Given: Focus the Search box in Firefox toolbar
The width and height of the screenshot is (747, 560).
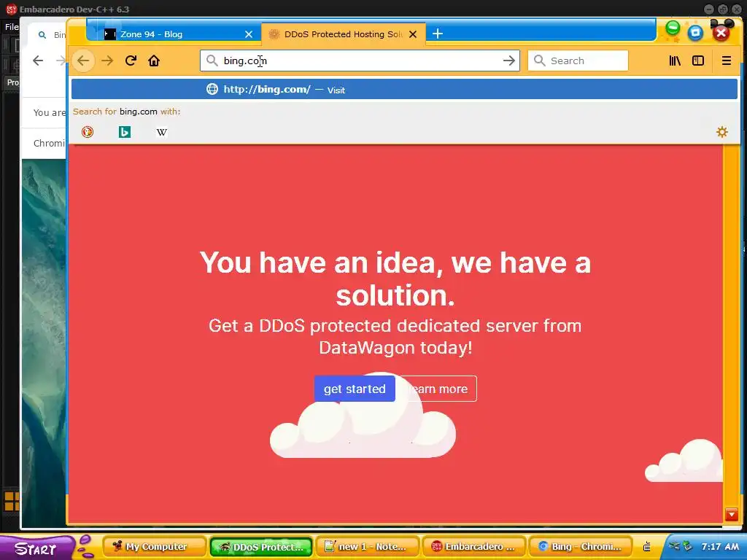Looking at the screenshot, I should (578, 61).
